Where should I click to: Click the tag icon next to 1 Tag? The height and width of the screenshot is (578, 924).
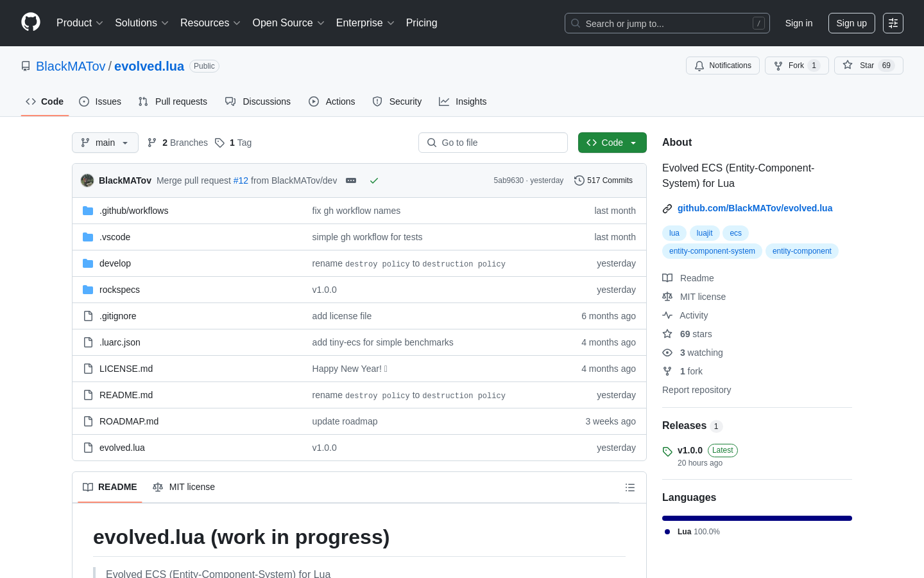219,143
